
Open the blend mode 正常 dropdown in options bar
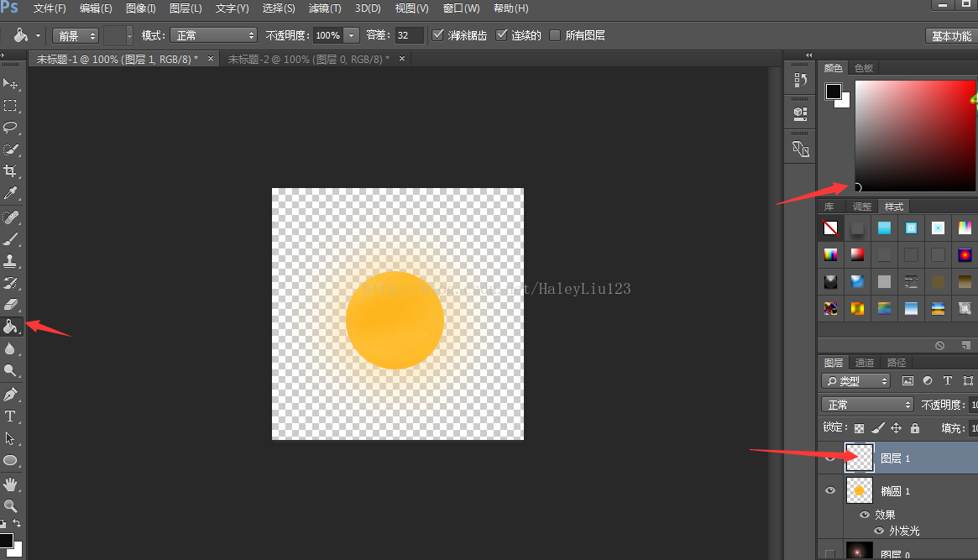click(213, 35)
